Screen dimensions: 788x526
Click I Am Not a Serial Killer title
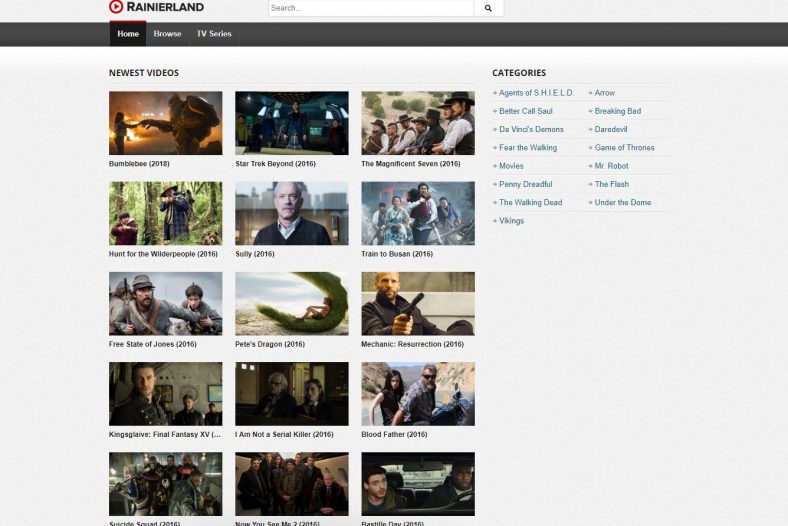click(284, 435)
